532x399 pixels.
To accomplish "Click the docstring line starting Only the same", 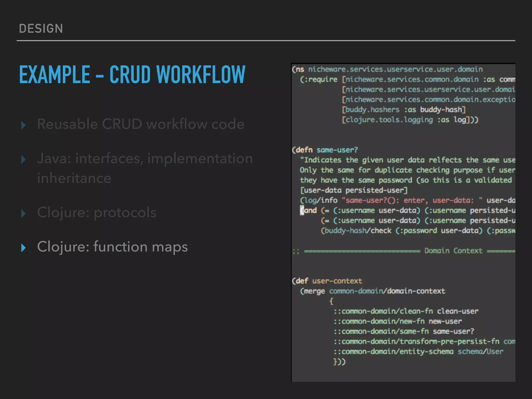I will click(x=408, y=170).
